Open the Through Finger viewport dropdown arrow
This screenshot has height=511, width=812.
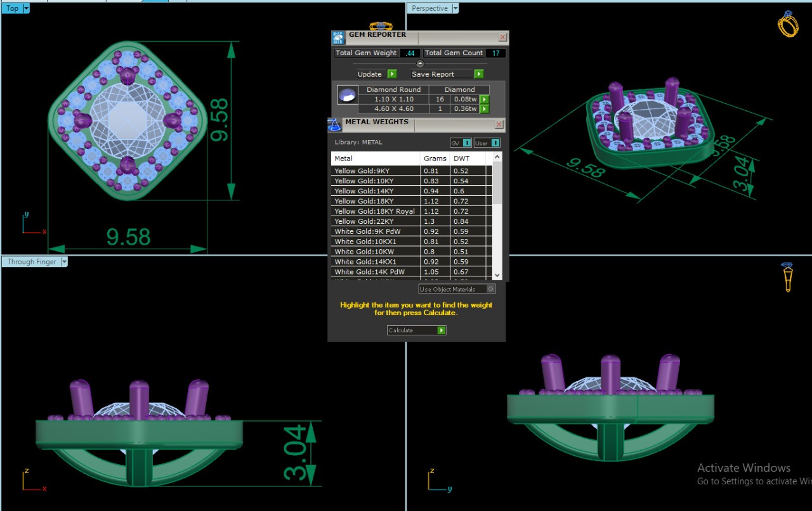pos(63,262)
